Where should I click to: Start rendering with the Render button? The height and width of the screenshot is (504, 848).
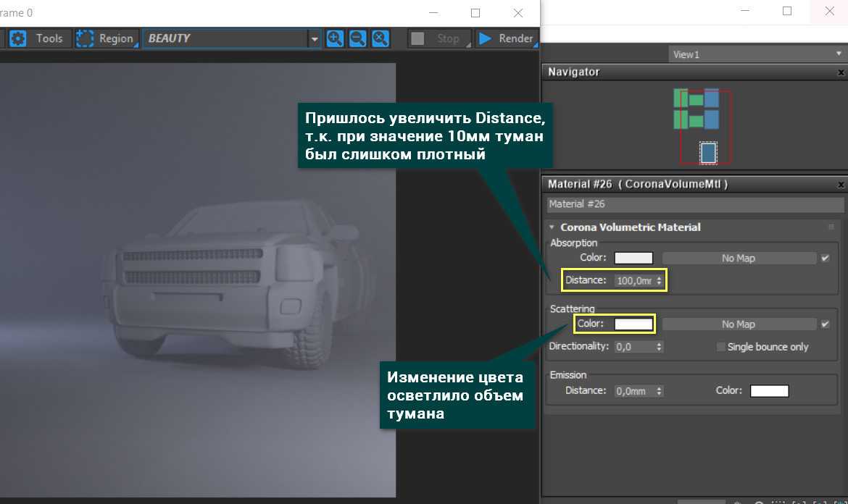click(x=506, y=38)
